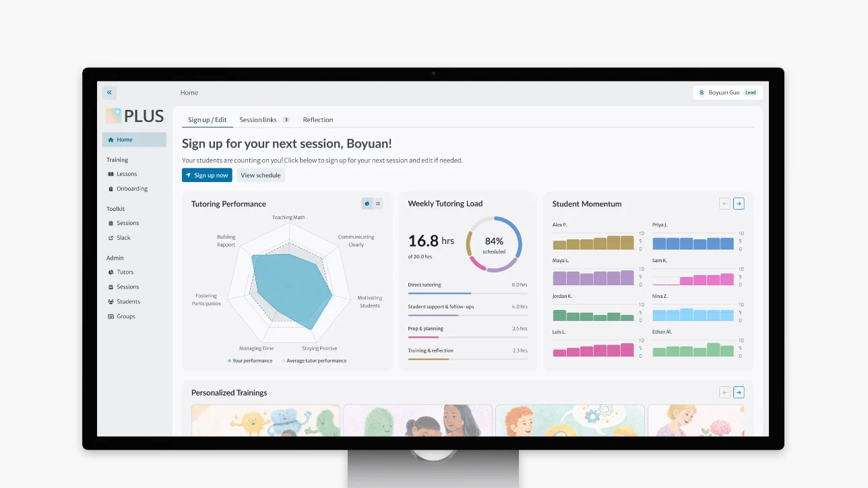Click the Prep & planning progress bar

point(468,337)
